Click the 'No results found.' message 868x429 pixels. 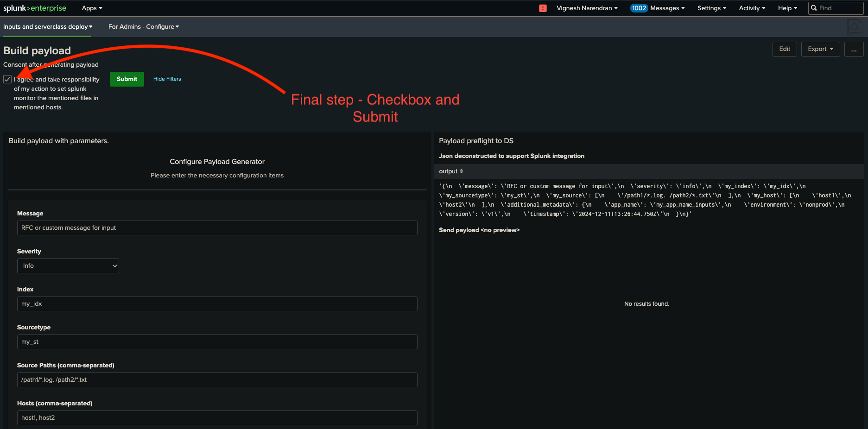646,304
